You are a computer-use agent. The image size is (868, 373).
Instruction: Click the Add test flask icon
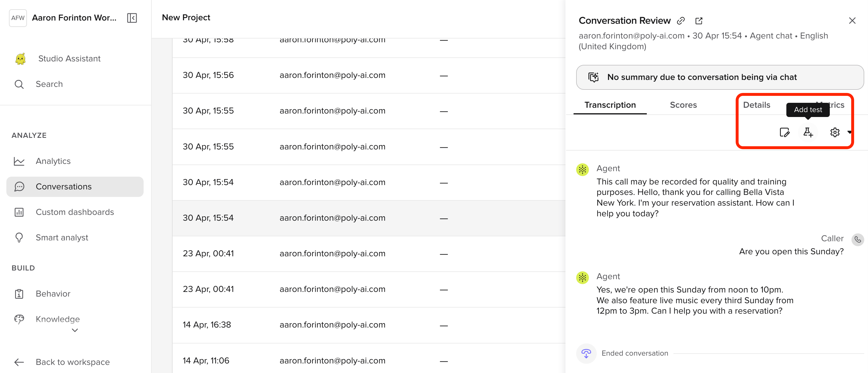808,132
